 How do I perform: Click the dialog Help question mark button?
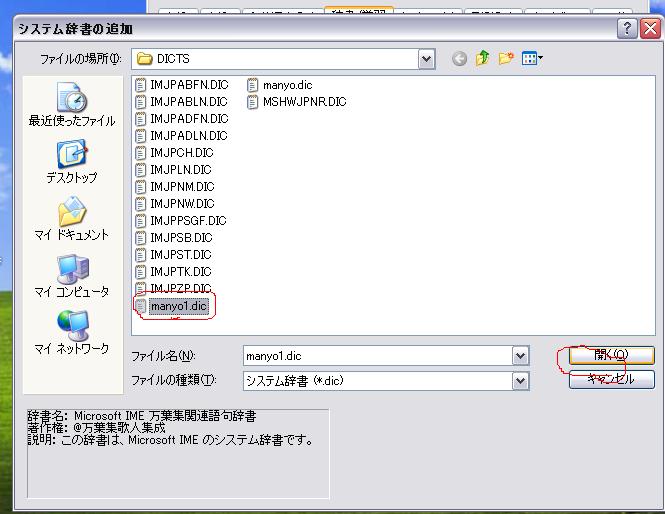tap(627, 29)
